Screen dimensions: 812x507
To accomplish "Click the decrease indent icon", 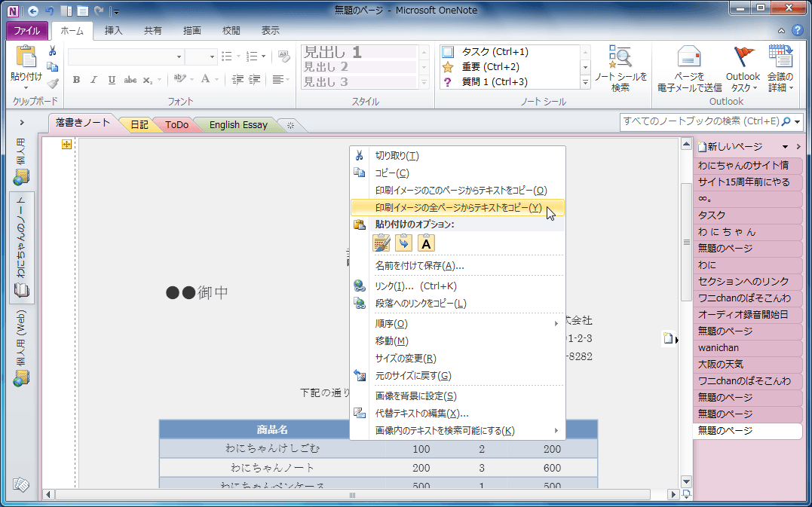I will [237, 80].
